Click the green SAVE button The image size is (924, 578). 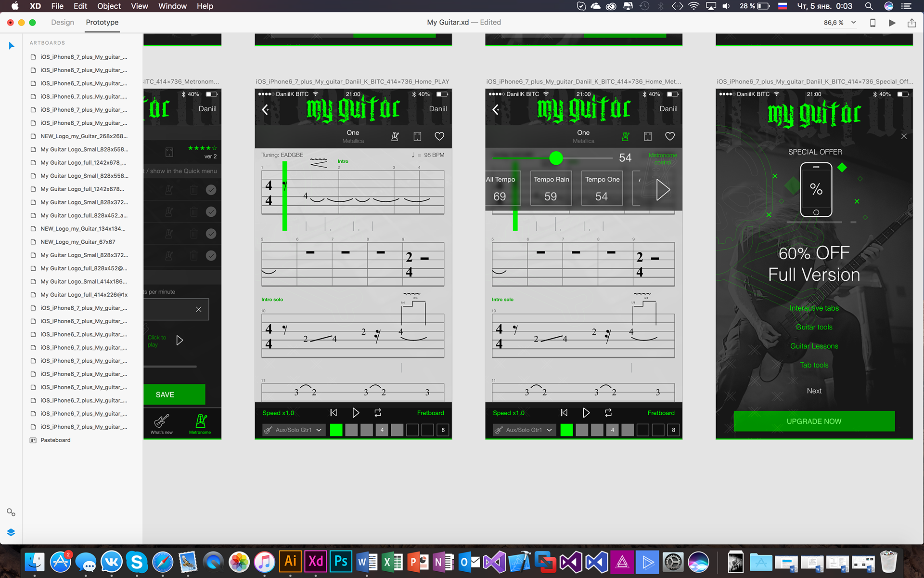174,394
